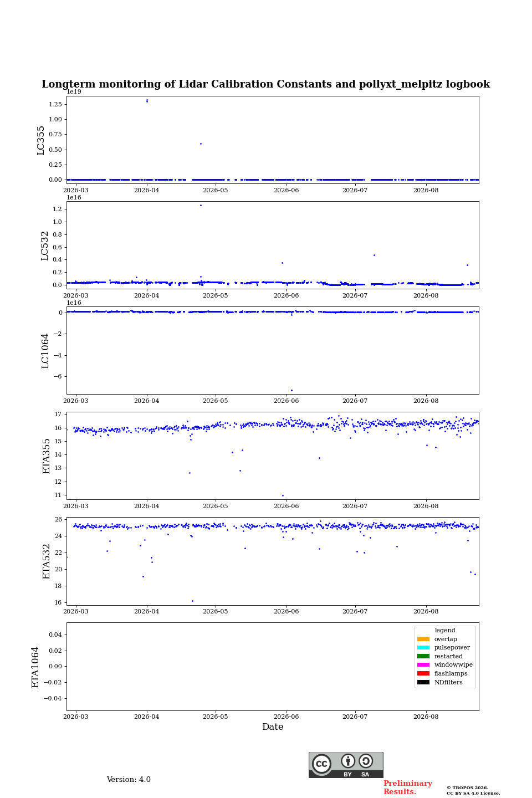Click the BY attribution person icon

tap(348, 761)
